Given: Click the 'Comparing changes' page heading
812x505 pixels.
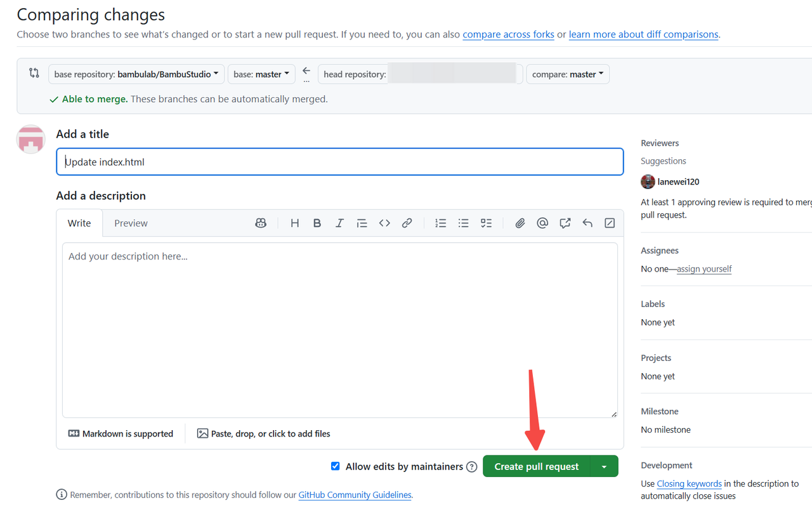Looking at the screenshot, I should [x=91, y=15].
